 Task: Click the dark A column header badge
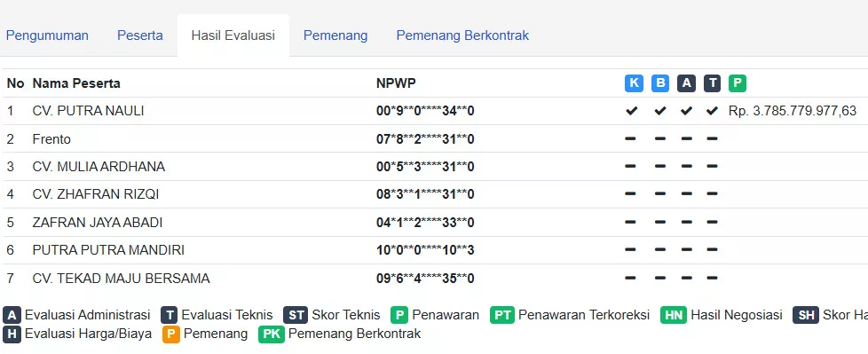[686, 83]
